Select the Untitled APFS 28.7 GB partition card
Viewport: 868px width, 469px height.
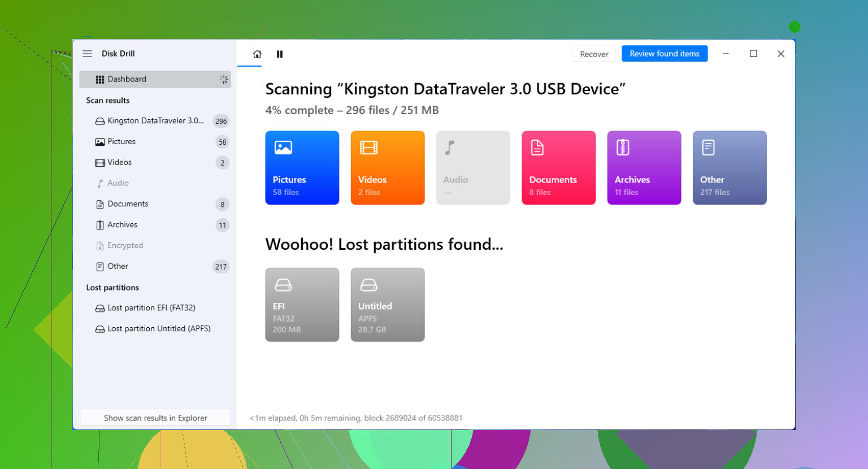click(x=388, y=305)
